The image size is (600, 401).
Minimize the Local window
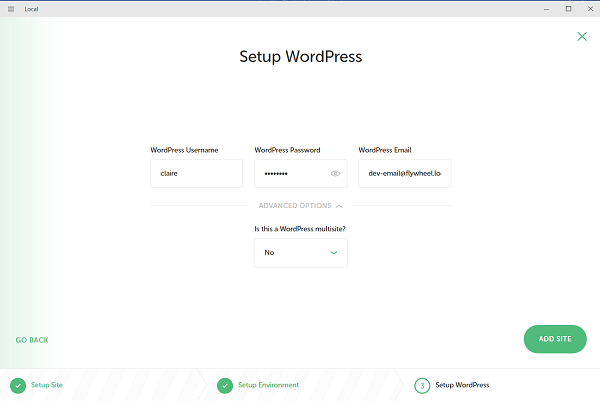pos(546,9)
